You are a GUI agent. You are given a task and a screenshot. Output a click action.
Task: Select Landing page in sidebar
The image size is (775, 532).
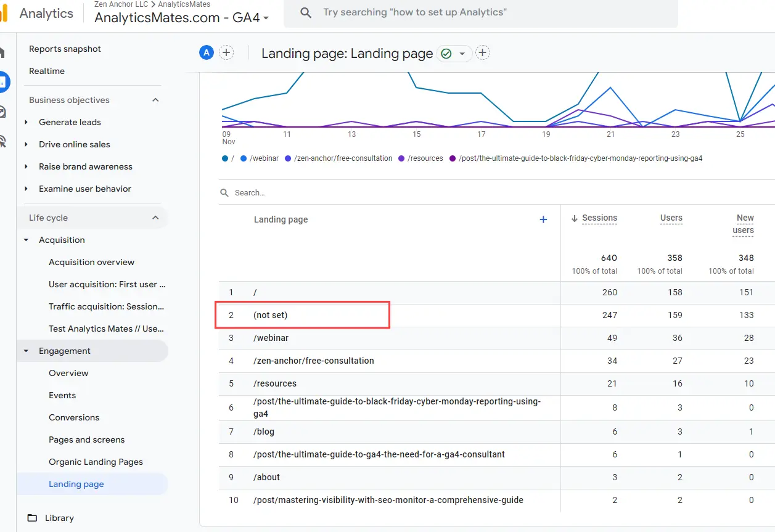pyautogui.click(x=76, y=484)
